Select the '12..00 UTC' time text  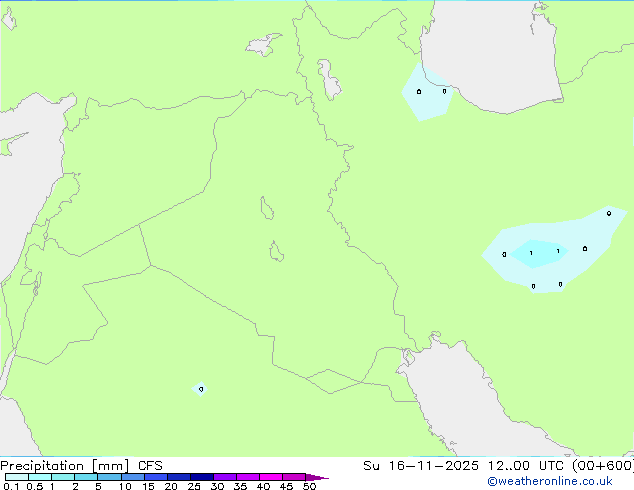click(x=526, y=466)
